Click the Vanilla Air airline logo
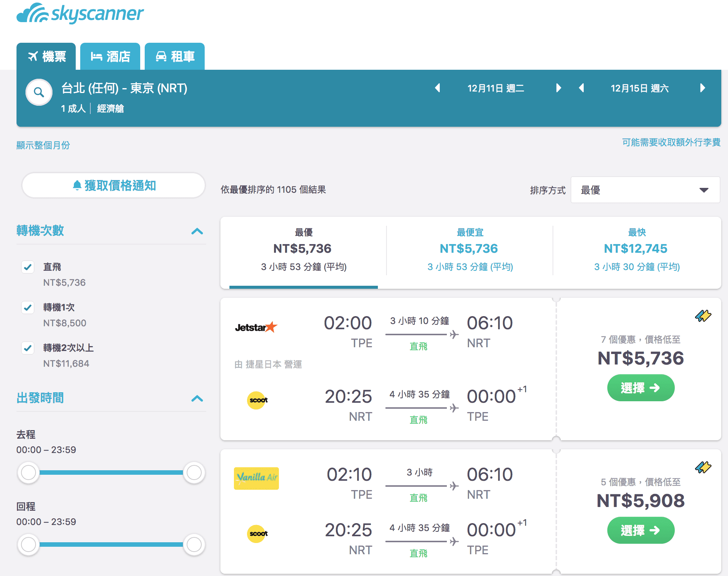Viewport: 728px width, 576px height. tap(256, 478)
